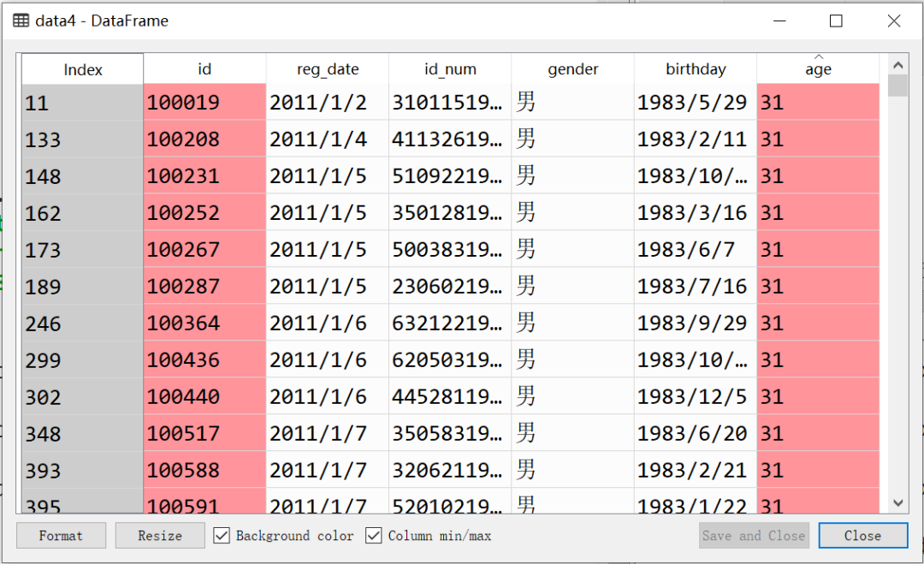The image size is (924, 564).
Task: Click the DataFrame table icon in title bar
Action: point(21,21)
